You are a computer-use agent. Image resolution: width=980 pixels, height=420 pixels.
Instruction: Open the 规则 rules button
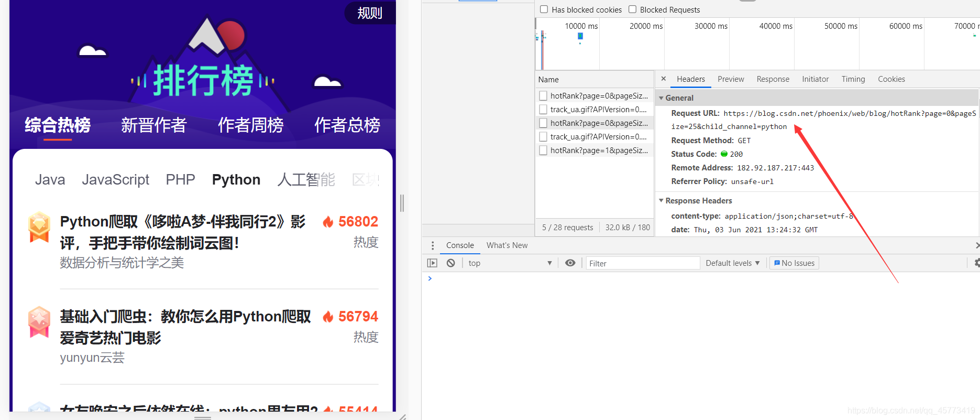pyautogui.click(x=370, y=13)
